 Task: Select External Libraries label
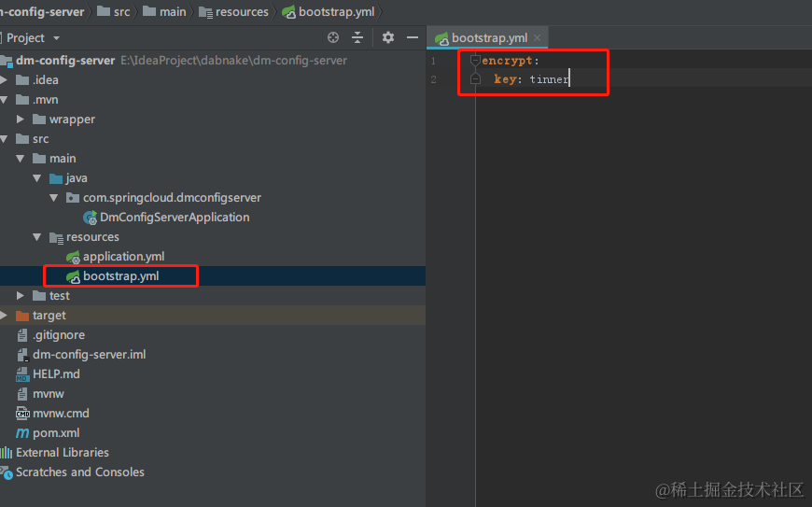(x=63, y=453)
